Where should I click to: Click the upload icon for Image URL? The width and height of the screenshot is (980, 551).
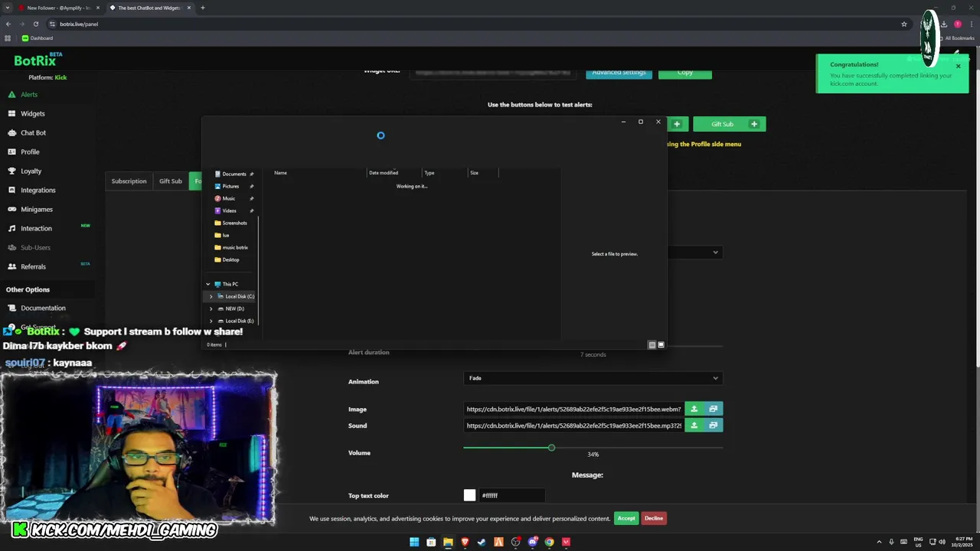pos(694,409)
